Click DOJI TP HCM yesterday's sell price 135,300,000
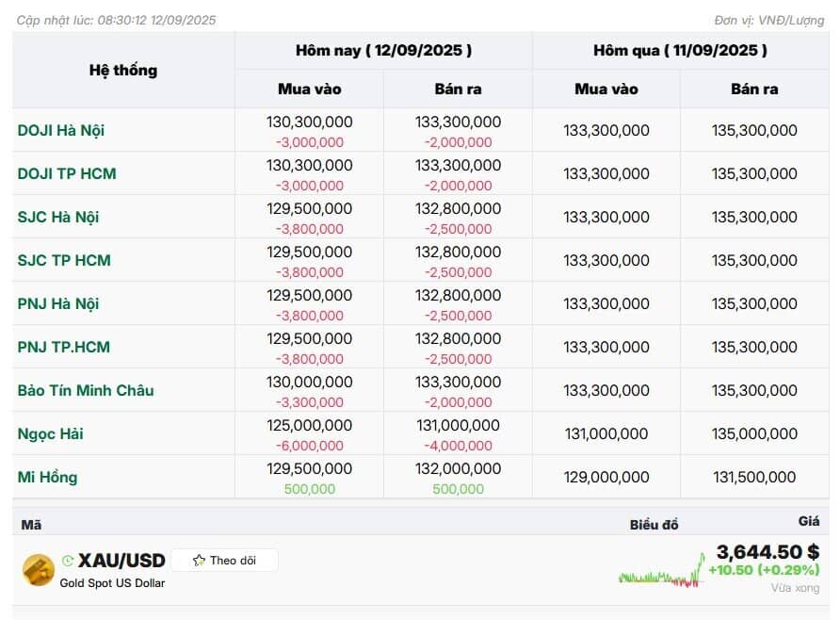The width and height of the screenshot is (840, 620). [754, 173]
